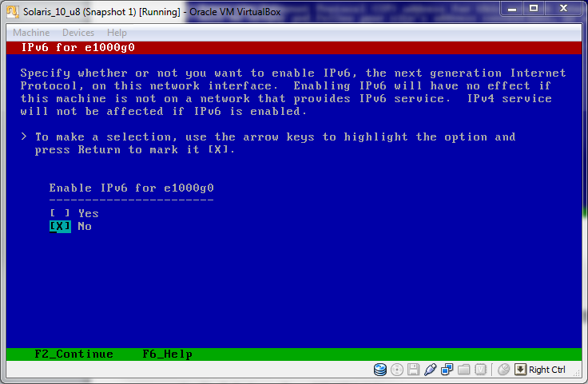Click the floppy disk status icon

(413, 370)
